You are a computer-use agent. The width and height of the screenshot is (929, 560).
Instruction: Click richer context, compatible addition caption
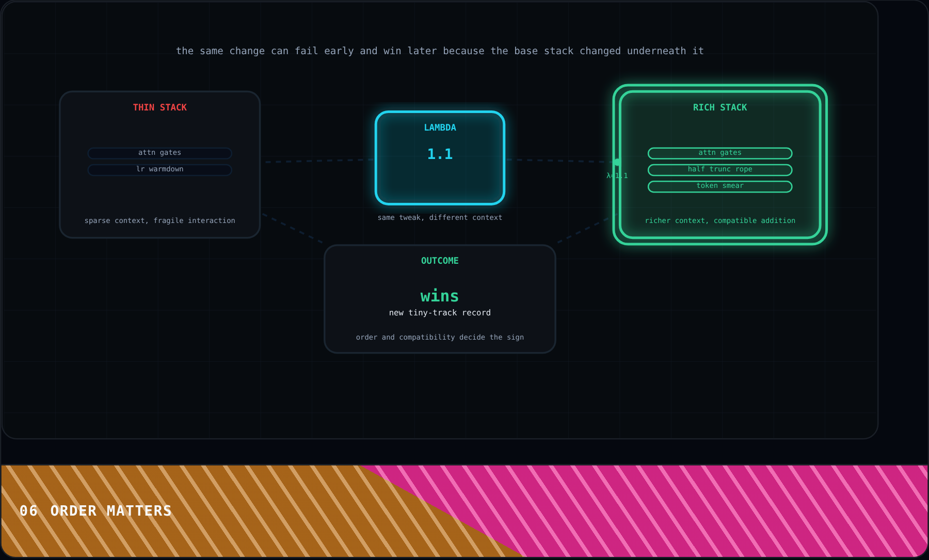(720, 221)
